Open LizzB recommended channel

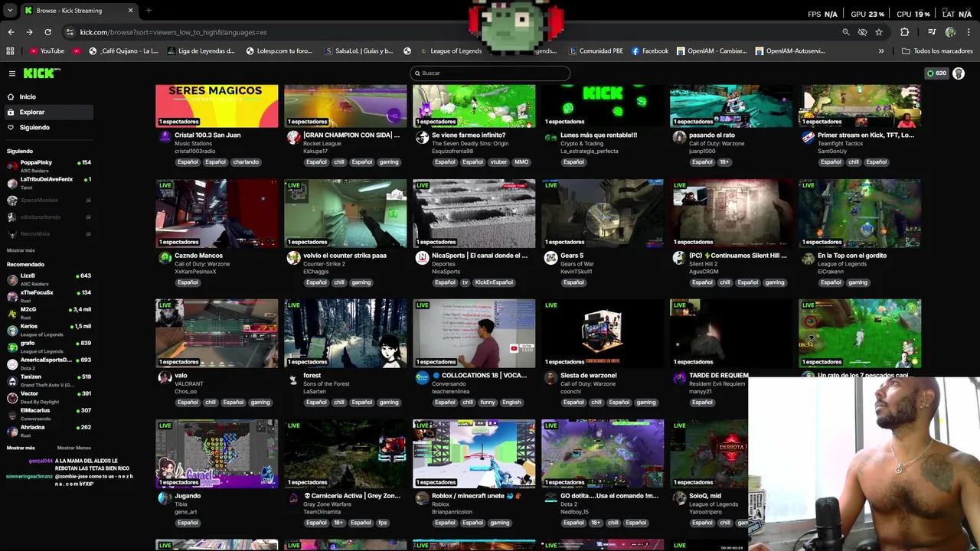tap(47, 279)
